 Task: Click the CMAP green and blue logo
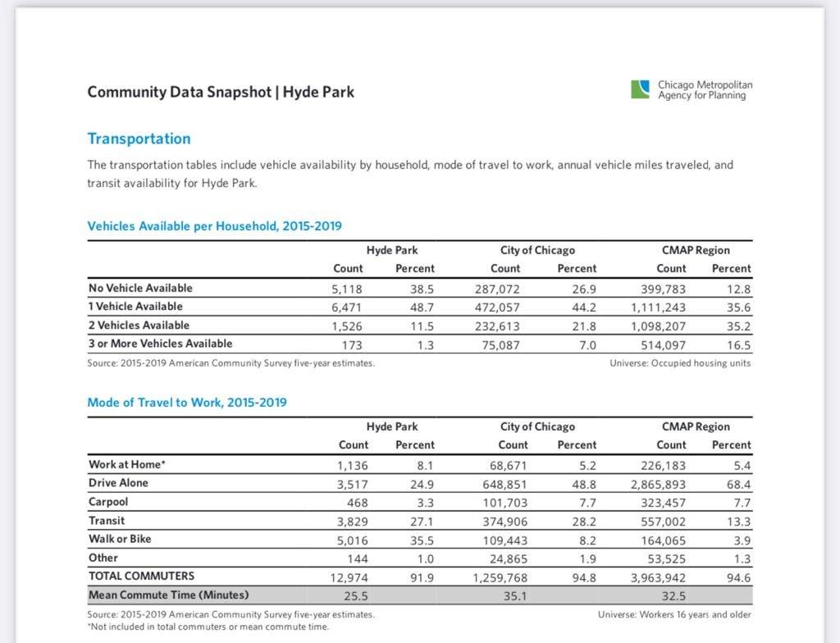click(640, 89)
